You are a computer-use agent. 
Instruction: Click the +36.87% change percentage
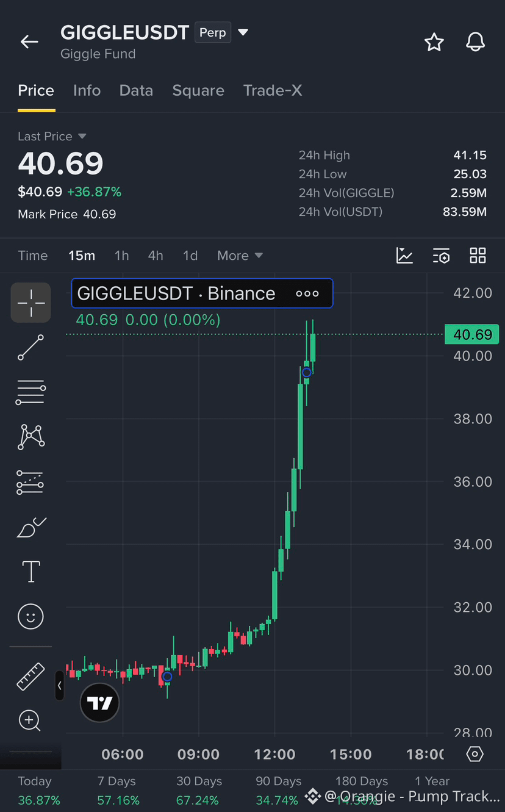[94, 192]
